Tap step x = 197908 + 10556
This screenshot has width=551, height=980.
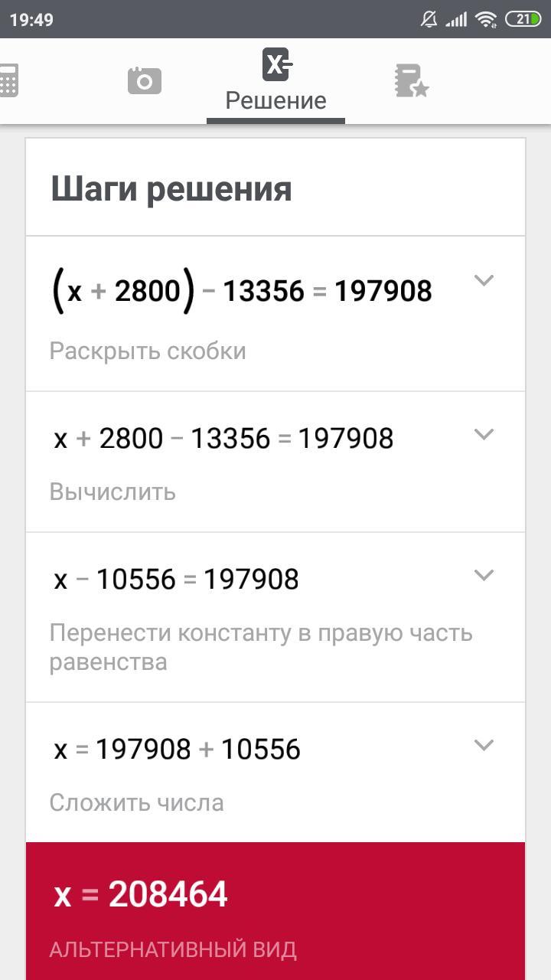click(x=177, y=749)
